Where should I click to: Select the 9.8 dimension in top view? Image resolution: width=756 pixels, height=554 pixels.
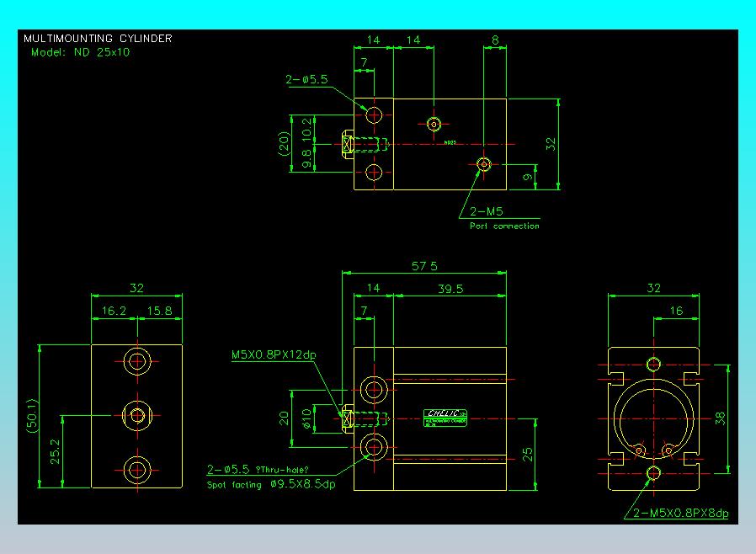coord(306,158)
